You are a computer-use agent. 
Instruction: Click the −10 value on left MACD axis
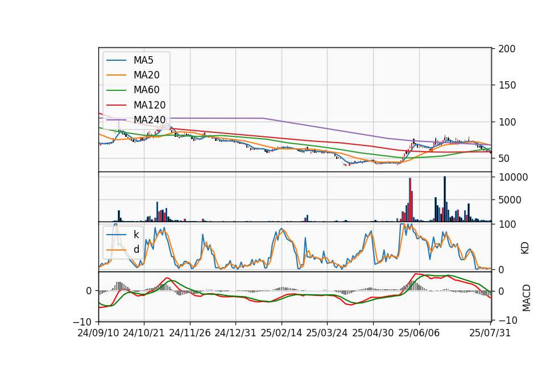pyautogui.click(x=83, y=322)
